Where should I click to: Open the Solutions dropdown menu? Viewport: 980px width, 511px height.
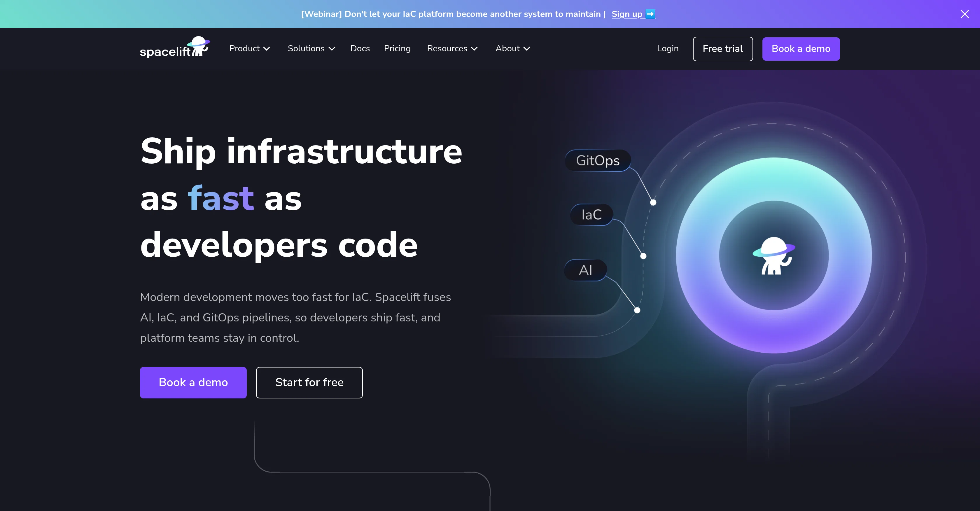tap(311, 49)
